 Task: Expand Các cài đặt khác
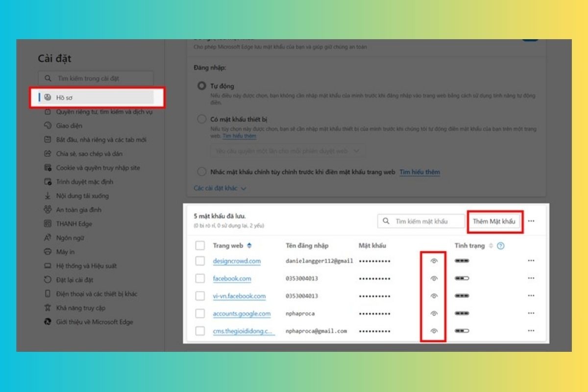[x=220, y=188]
